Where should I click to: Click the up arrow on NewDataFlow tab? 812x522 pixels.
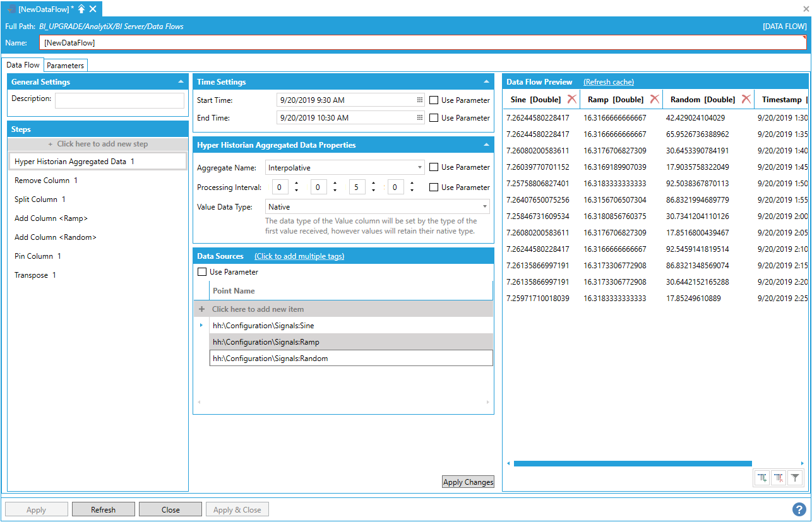point(81,9)
